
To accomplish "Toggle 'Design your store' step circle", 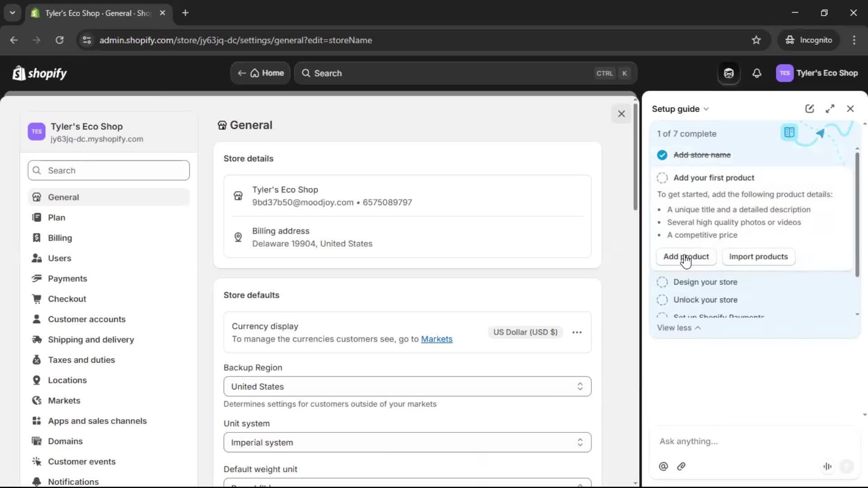I will coord(662,282).
